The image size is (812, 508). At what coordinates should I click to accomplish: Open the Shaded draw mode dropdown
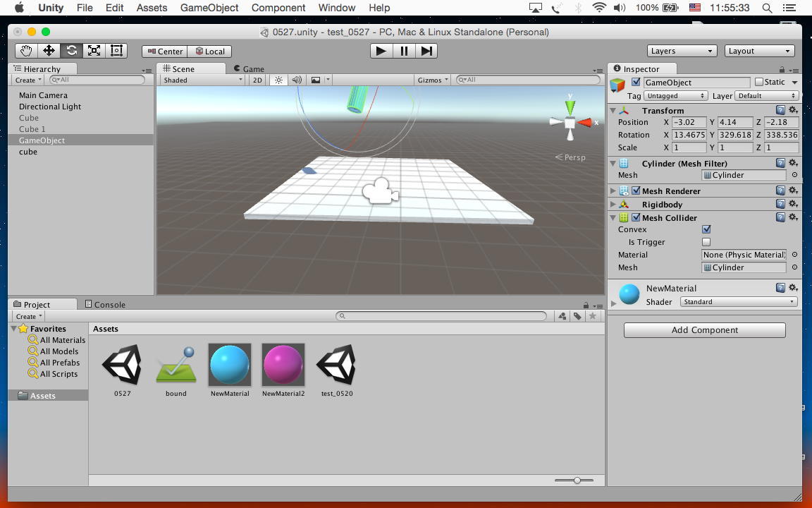point(202,80)
